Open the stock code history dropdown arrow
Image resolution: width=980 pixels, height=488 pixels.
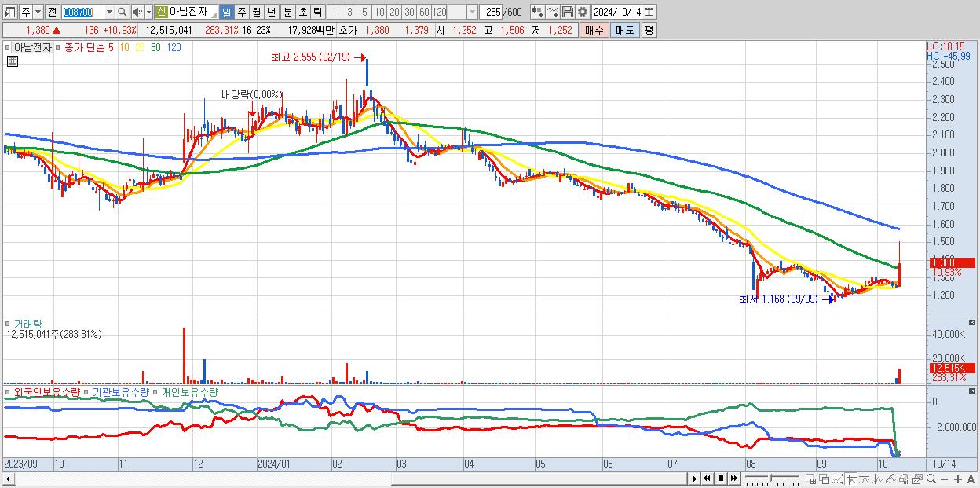[x=109, y=12]
